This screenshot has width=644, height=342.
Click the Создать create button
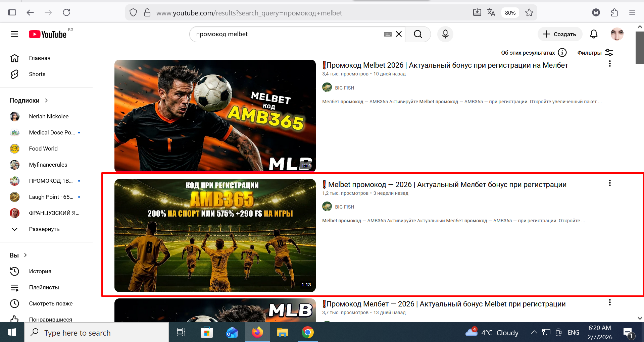(559, 34)
